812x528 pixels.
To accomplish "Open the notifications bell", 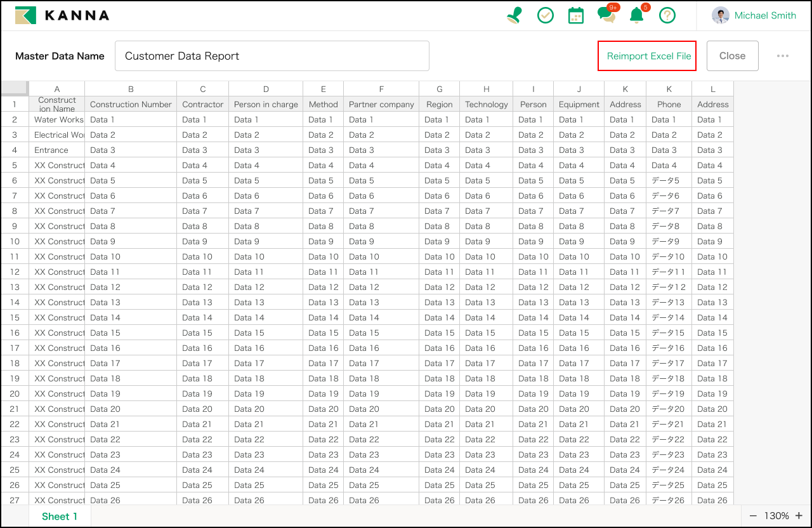I will pyautogui.click(x=636, y=16).
